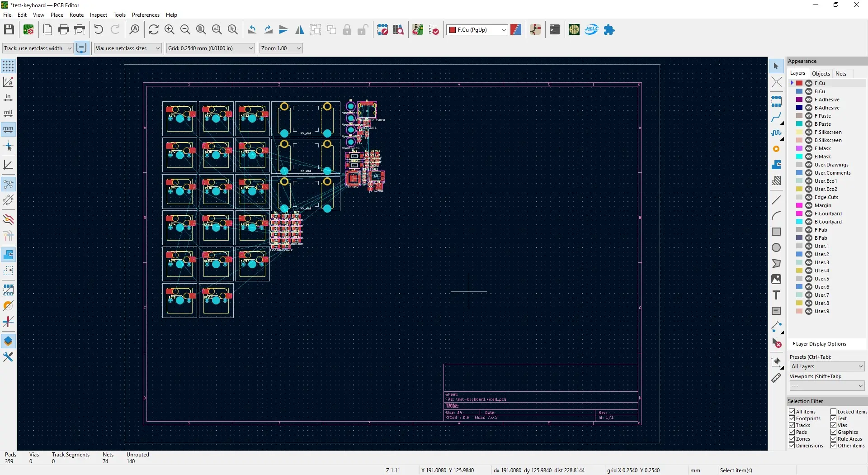Run the design rules checker icon
Viewport: 868px width, 475px height.
pos(434,30)
